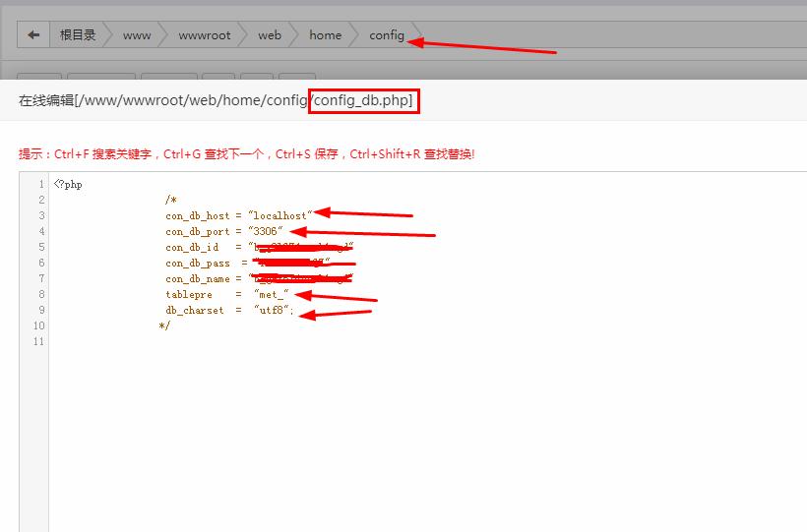Place cursor on the con_db_port 3306 line
This screenshot has height=532, width=807.
tap(227, 232)
